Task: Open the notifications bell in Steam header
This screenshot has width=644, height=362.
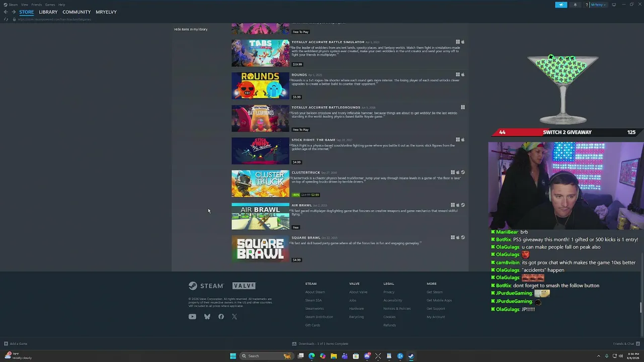Action: pyautogui.click(x=575, y=5)
